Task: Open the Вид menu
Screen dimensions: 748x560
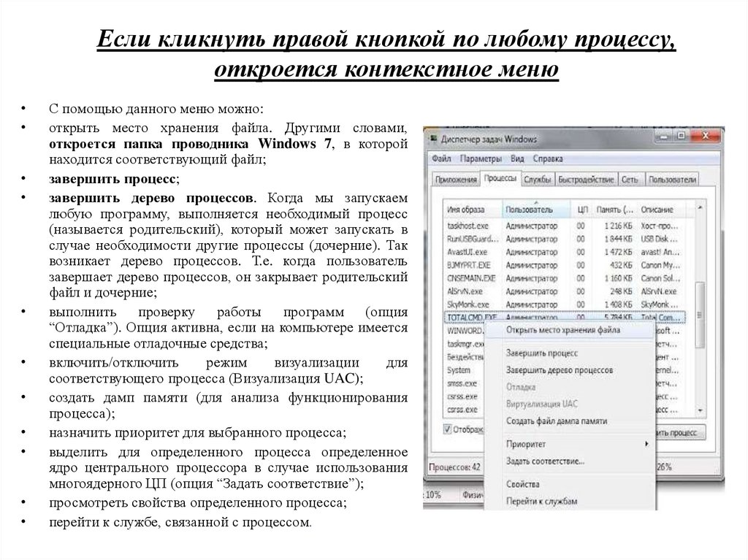Action: 517,158
